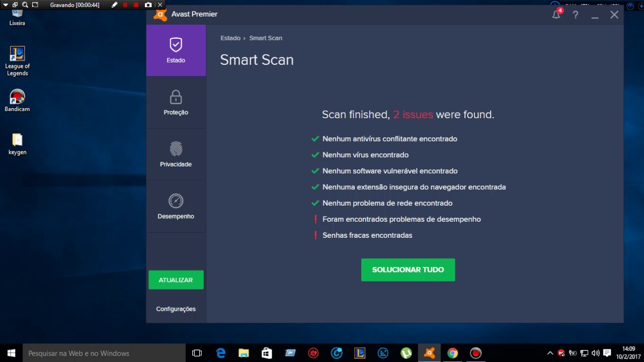Select Lixeira recycle bin icon

click(18, 17)
